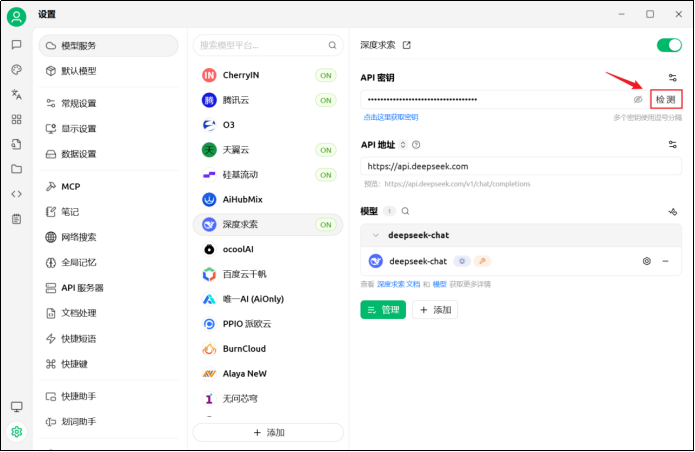Select the 腾讯云 provider
The width and height of the screenshot is (695, 452).
click(x=268, y=100)
